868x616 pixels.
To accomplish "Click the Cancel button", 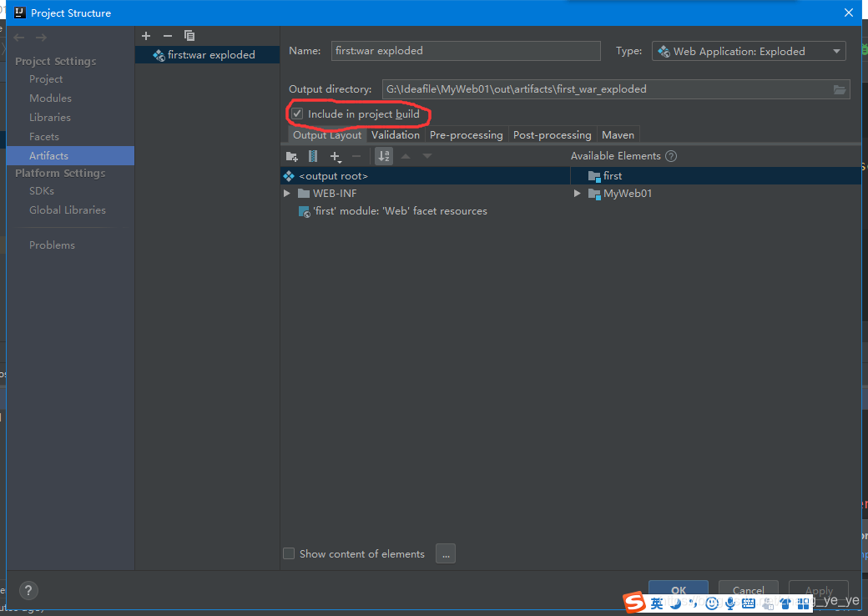I will [749, 590].
